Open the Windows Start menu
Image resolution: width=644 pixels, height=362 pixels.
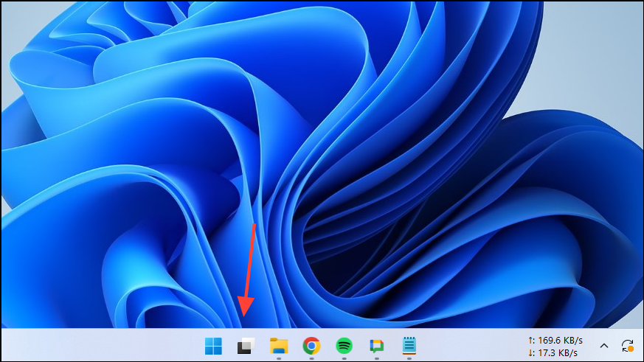213,346
